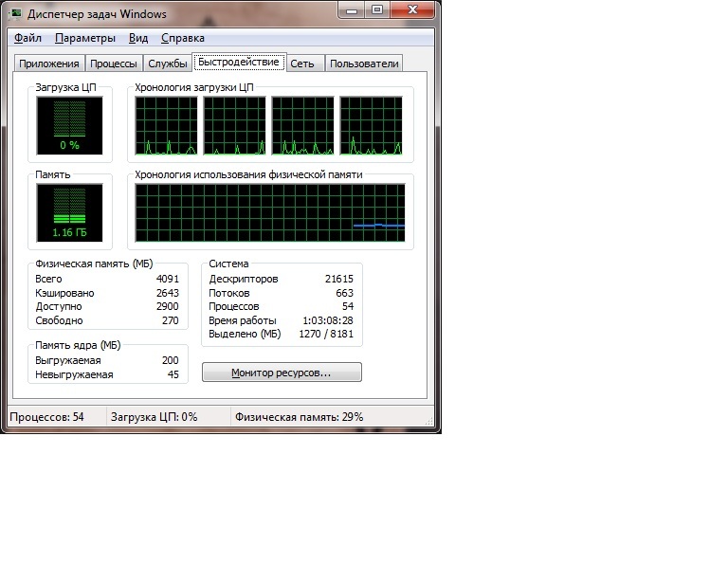
Task: Select the Быстродействие tab
Action: tap(239, 62)
